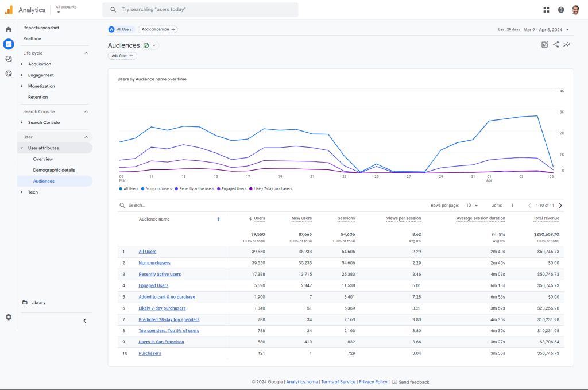Go to the next table page arrow
Viewport: 588px width, 390px height.
(x=560, y=206)
